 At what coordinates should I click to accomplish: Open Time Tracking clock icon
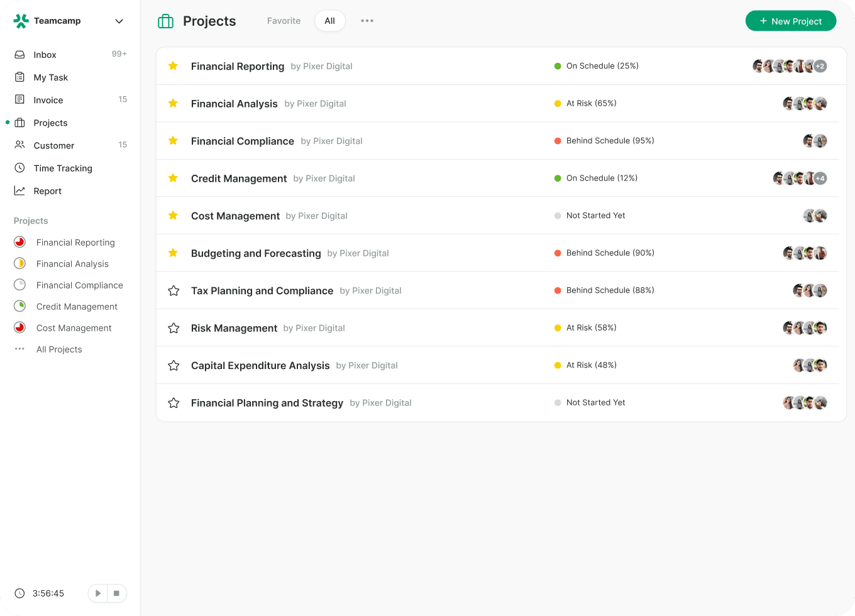point(20,168)
